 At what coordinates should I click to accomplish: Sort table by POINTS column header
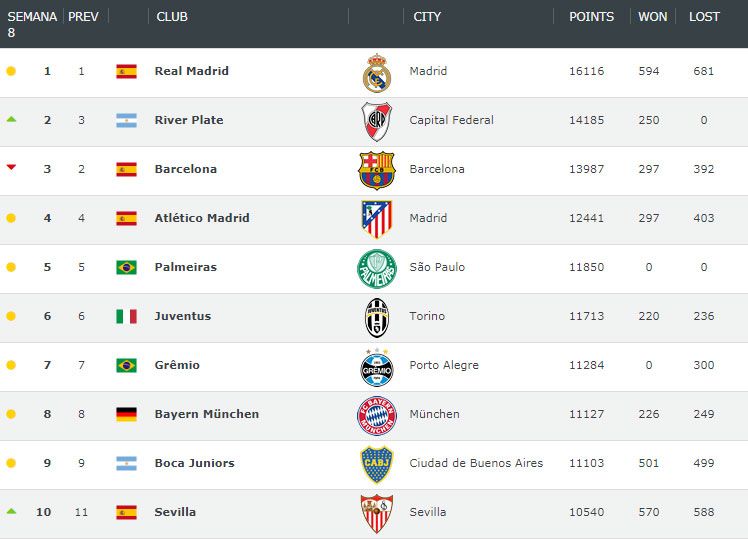(591, 17)
